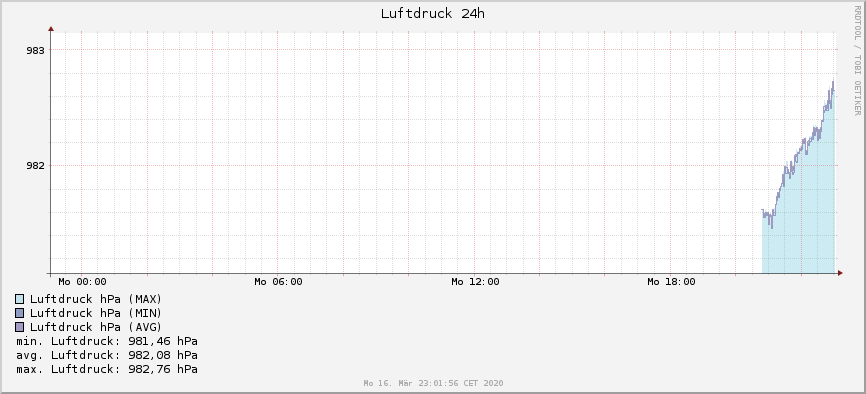
Task: Click the 982 y-axis value label
Action: click(35, 166)
